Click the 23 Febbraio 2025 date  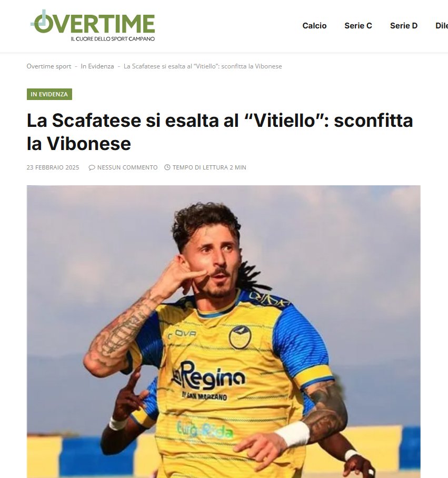tap(53, 167)
